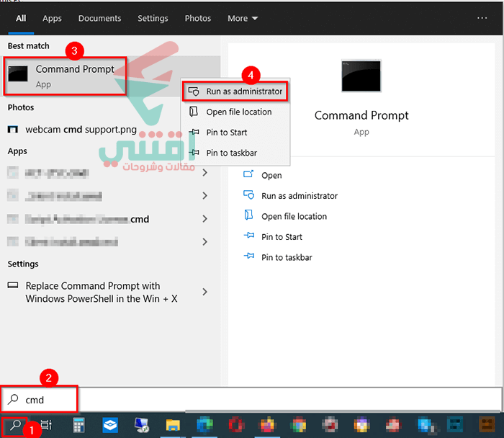Switch to the Apps search tab
504x438 pixels.
click(52, 18)
